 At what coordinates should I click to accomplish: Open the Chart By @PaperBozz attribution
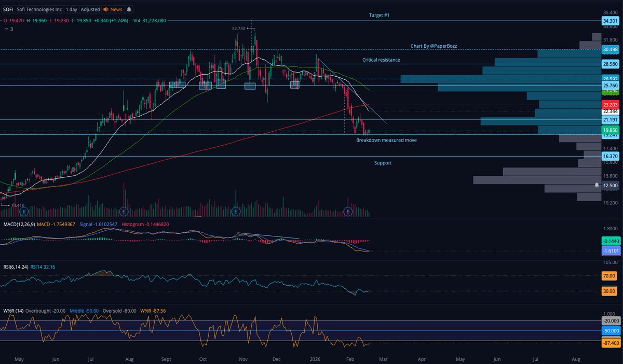[x=434, y=46]
